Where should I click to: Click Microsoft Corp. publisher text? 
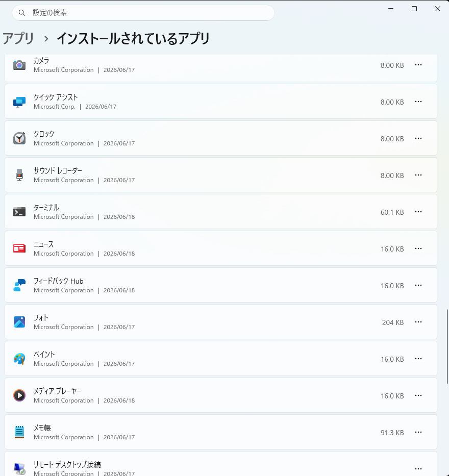coord(55,107)
